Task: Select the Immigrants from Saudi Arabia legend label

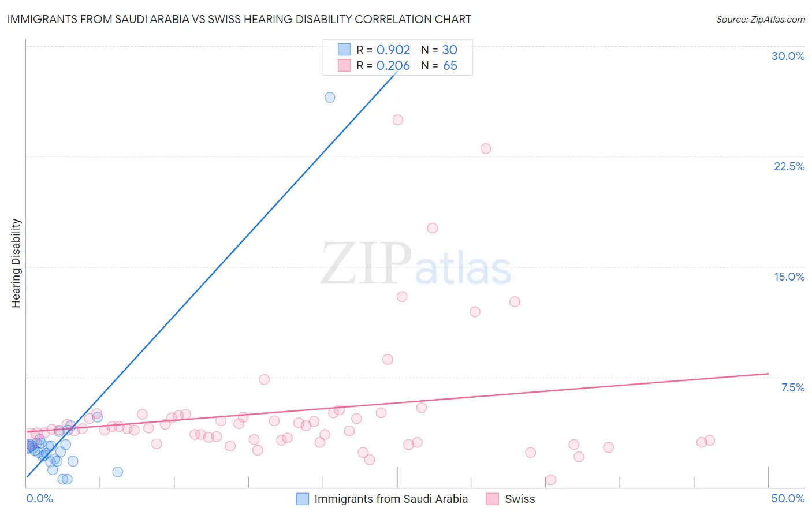Action: 391,499
